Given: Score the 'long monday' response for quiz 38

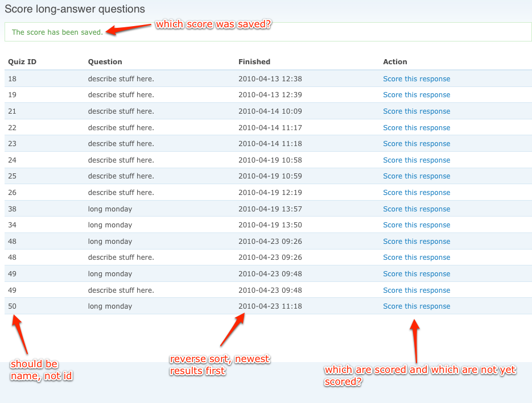Looking at the screenshot, I should pyautogui.click(x=416, y=209).
